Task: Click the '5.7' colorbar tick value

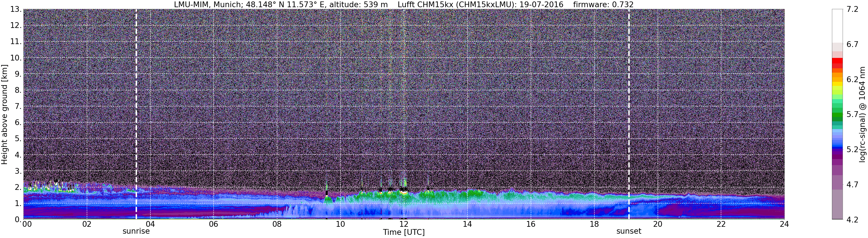Action: coord(852,114)
